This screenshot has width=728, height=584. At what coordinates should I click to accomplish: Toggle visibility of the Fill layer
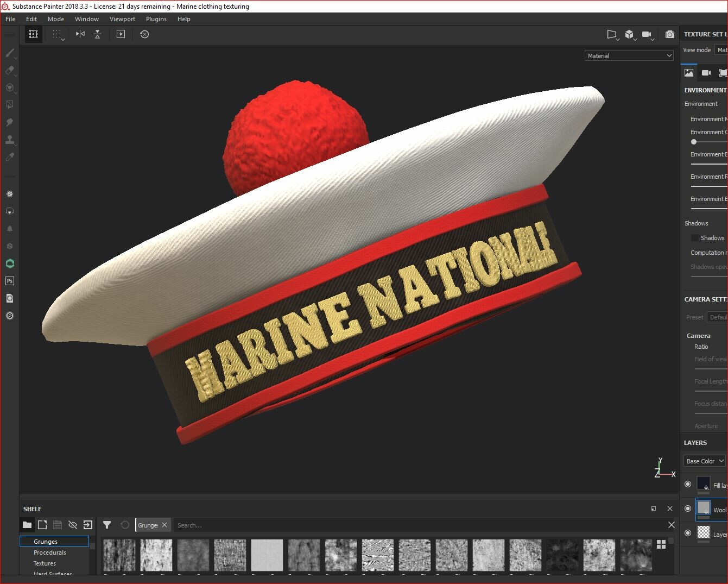tap(688, 484)
